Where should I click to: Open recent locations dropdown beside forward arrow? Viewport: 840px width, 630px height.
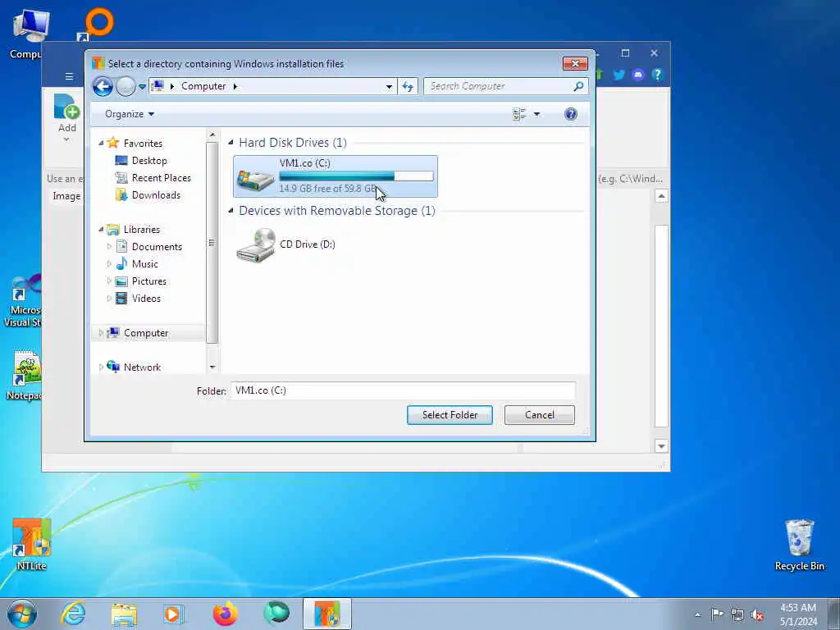pos(143,86)
